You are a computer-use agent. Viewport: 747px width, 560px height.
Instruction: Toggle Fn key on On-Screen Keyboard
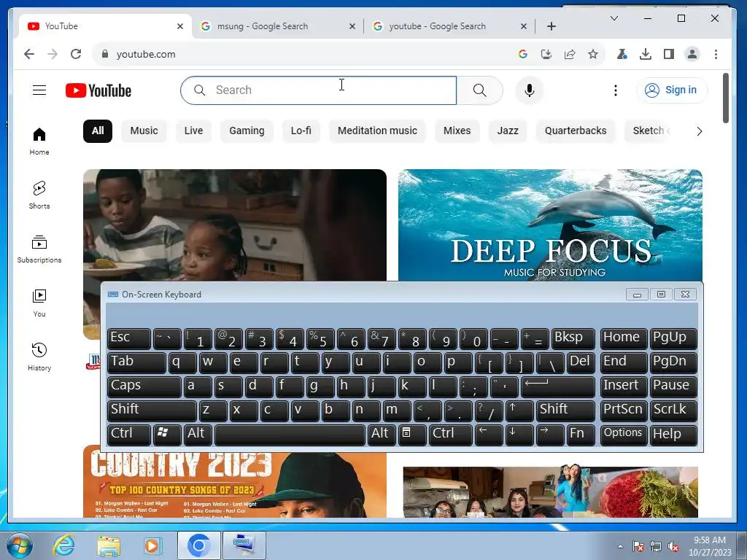tap(581, 435)
